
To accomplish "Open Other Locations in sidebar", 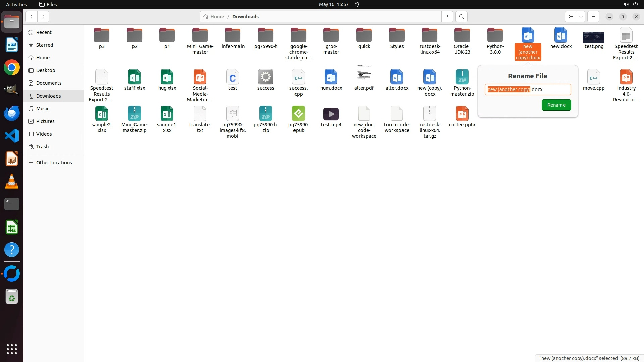I will [54, 163].
